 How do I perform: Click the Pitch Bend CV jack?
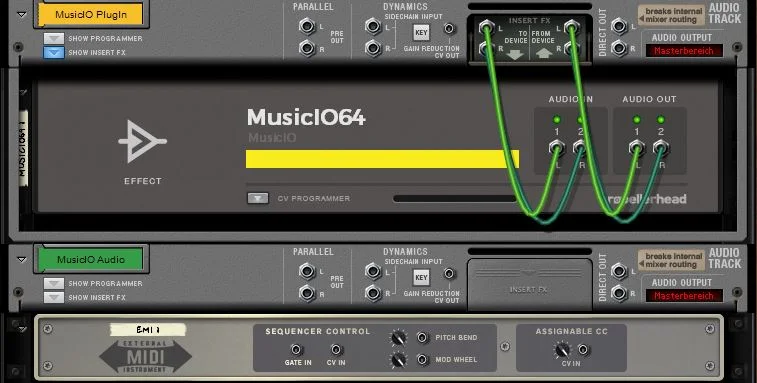pyautogui.click(x=422, y=338)
